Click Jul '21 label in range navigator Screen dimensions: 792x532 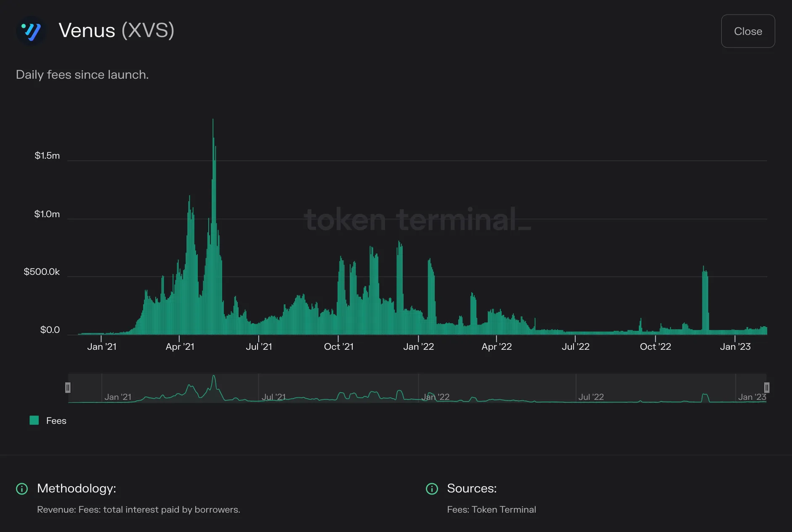tap(274, 397)
